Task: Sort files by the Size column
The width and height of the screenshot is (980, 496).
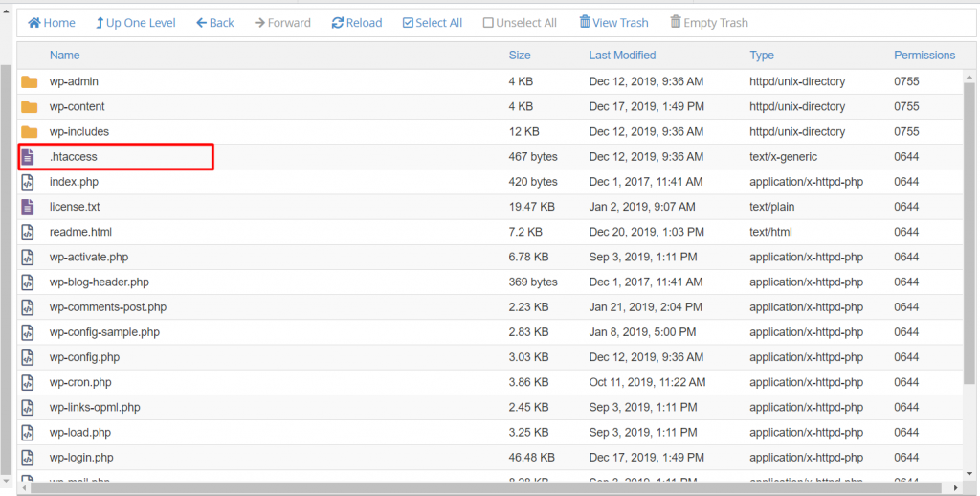Action: (x=520, y=56)
